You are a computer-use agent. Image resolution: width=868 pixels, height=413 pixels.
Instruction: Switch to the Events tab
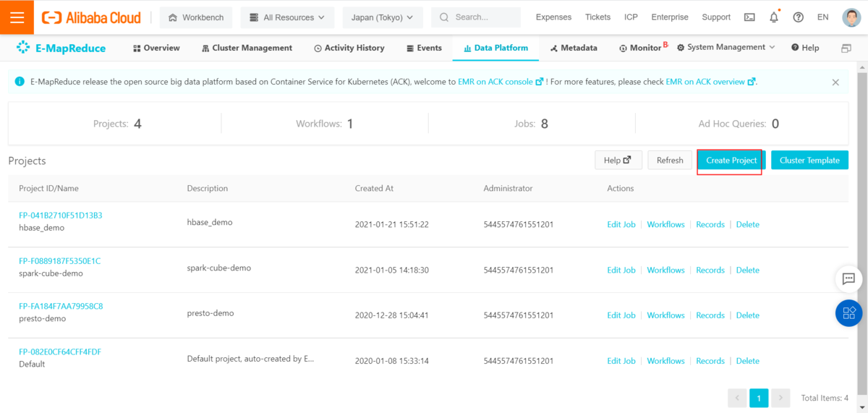[x=424, y=48]
